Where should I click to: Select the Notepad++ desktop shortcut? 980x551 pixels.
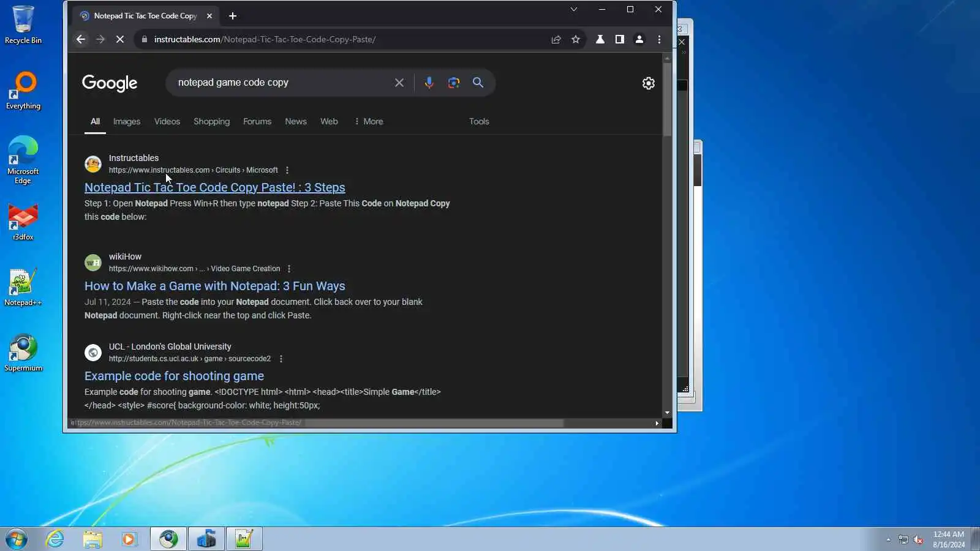click(x=23, y=287)
